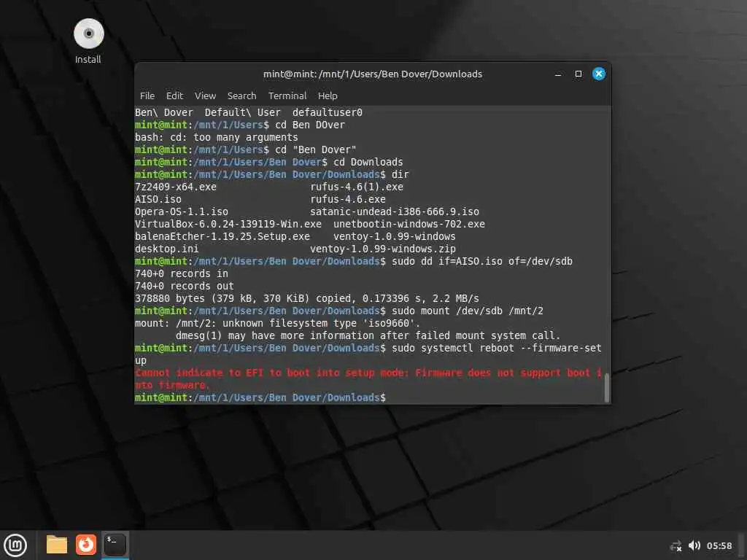Click the terminal title bar text
Viewport: 747px width, 560px height.
click(373, 74)
